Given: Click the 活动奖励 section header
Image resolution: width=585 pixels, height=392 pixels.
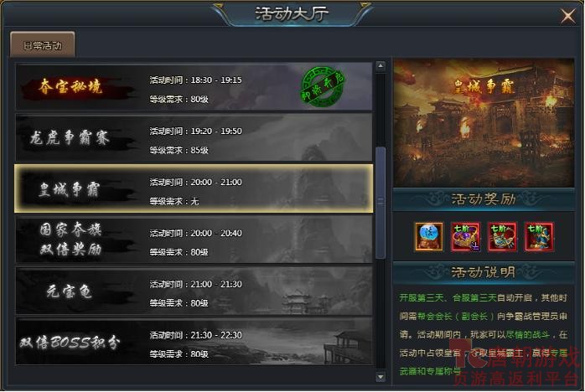Looking at the screenshot, I should [484, 199].
